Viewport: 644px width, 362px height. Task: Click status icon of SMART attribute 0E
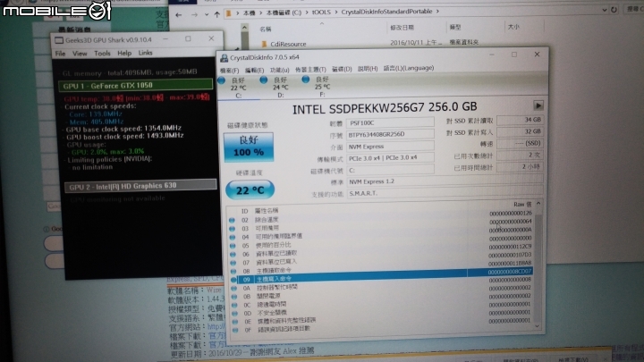[235, 322]
